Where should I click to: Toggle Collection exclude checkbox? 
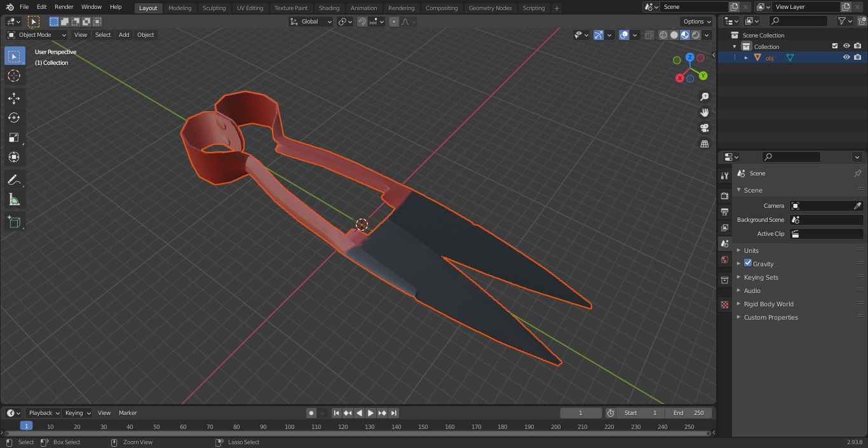[x=835, y=46]
